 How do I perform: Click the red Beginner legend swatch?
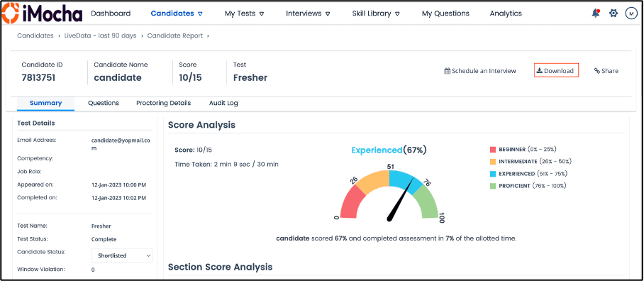tap(493, 149)
